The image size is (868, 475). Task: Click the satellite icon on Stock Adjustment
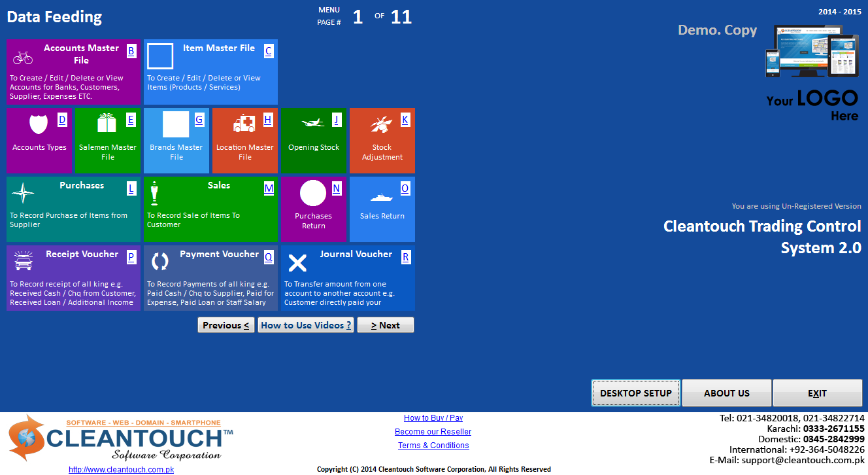point(381,124)
